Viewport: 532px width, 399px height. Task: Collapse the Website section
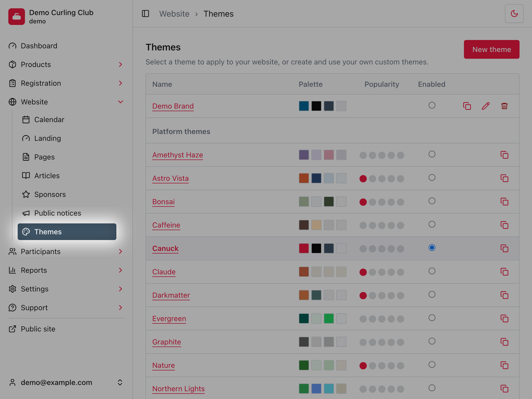point(66,102)
